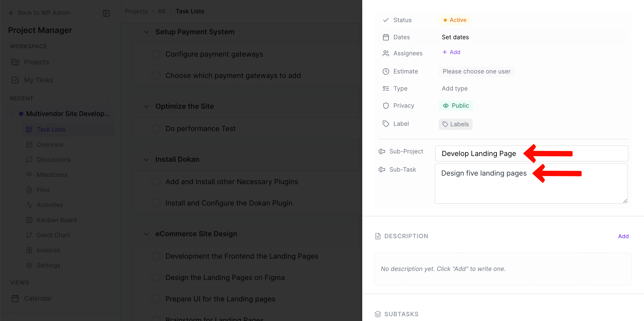Screen dimensions: 644x321
Task: Collapse the Setup Payment System list
Action: point(146,32)
